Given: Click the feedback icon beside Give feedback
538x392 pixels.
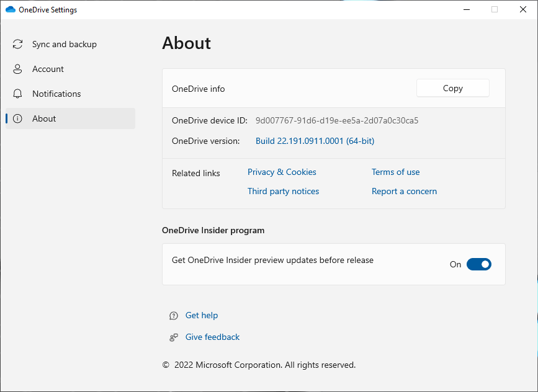Looking at the screenshot, I should pos(174,337).
